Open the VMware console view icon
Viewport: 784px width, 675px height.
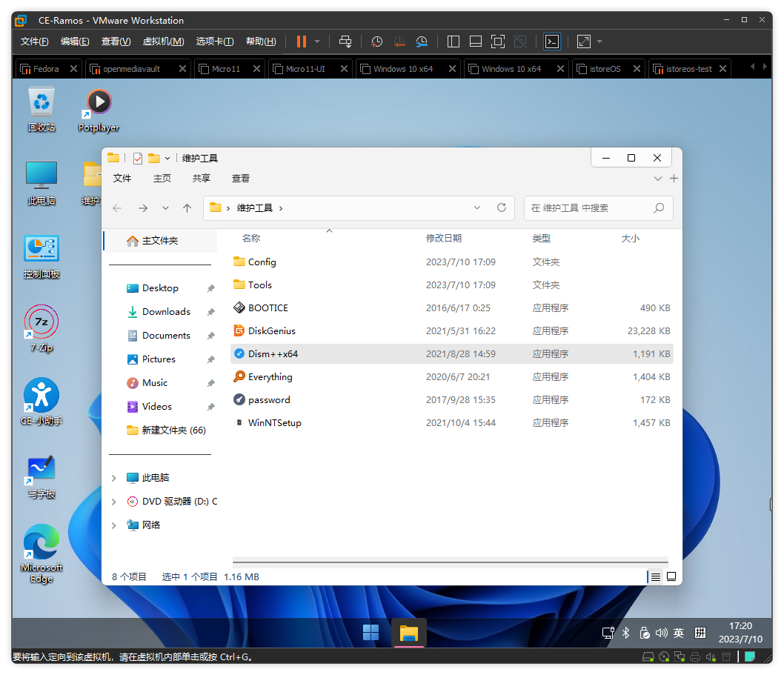point(552,41)
